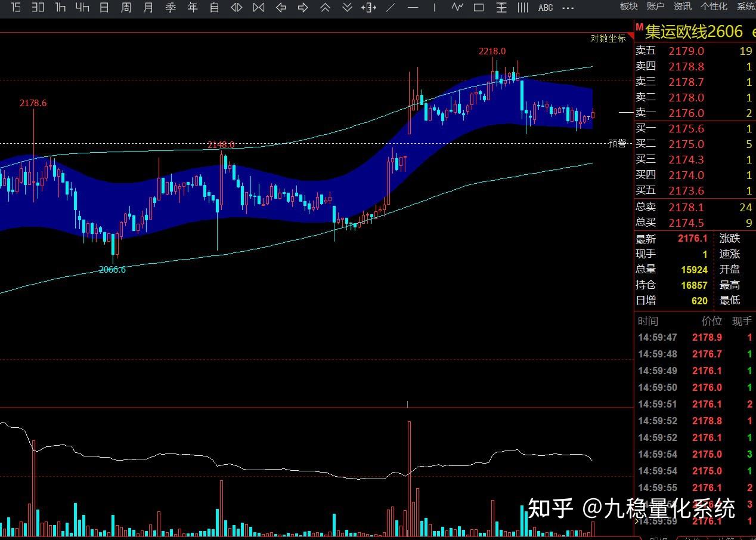The image size is (756, 540).
Task: Open the 板块 menu
Action: pos(629,7)
